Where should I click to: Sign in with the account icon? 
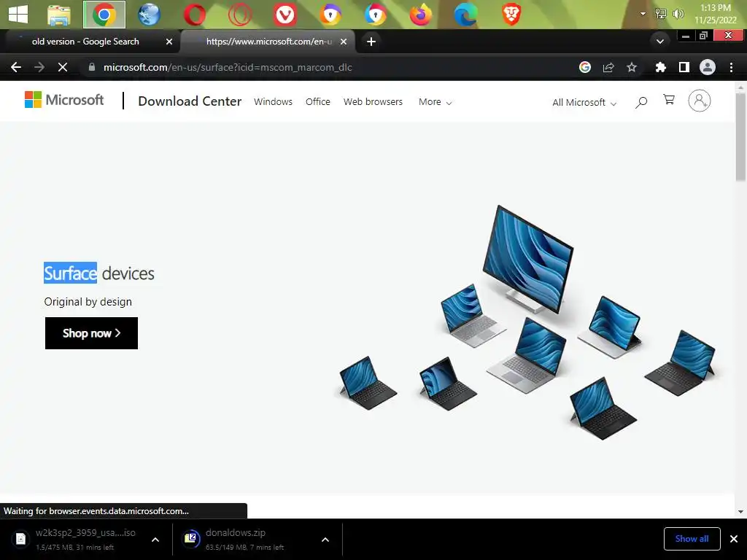(700, 101)
